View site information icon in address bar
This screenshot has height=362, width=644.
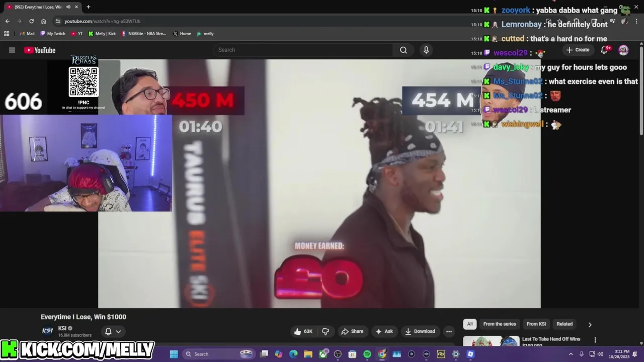click(x=58, y=21)
